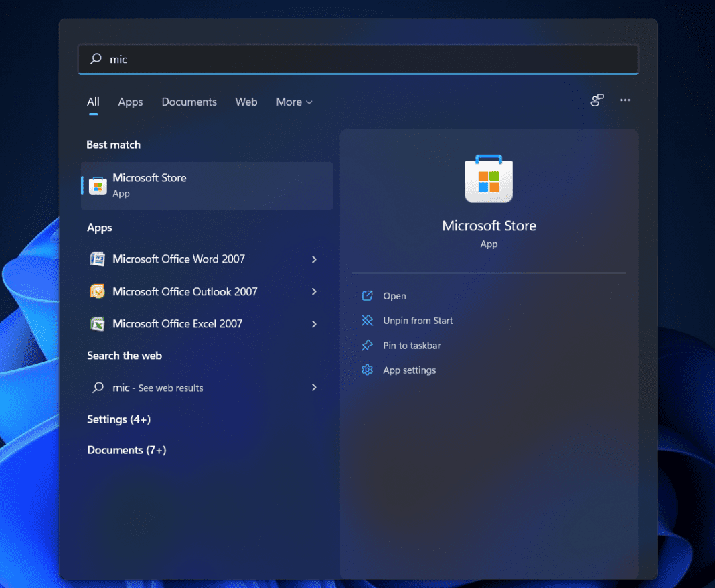Image resolution: width=715 pixels, height=588 pixels.
Task: Click the user account icon near search filters
Action: [x=597, y=100]
